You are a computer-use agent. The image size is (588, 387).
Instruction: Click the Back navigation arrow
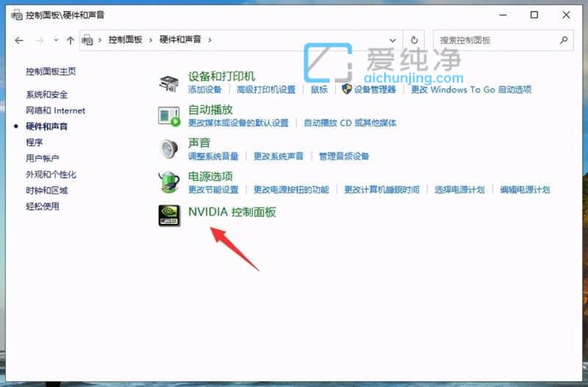tap(19, 40)
